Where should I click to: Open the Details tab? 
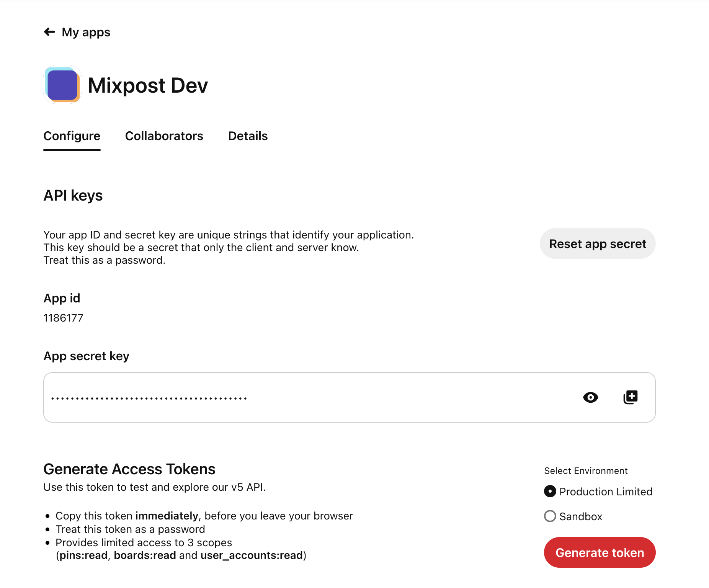click(x=248, y=136)
